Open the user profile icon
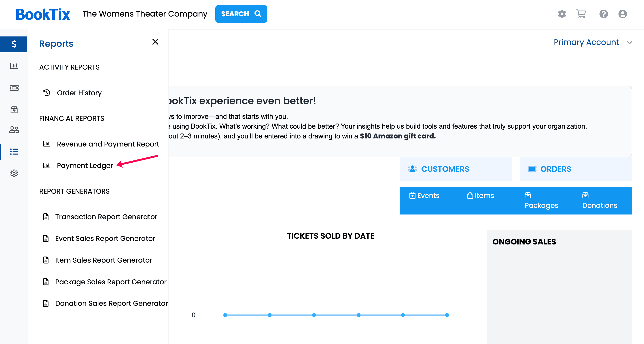This screenshot has width=644, height=344. point(623,14)
